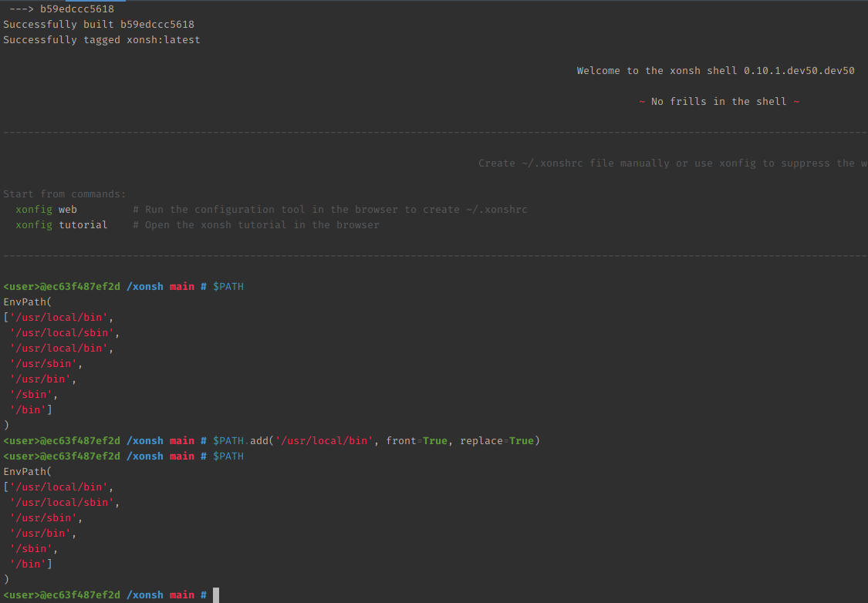Click '/usr/local/sbin' in the first EnvPath output
Viewport: 868px width, 603px height.
coord(62,333)
